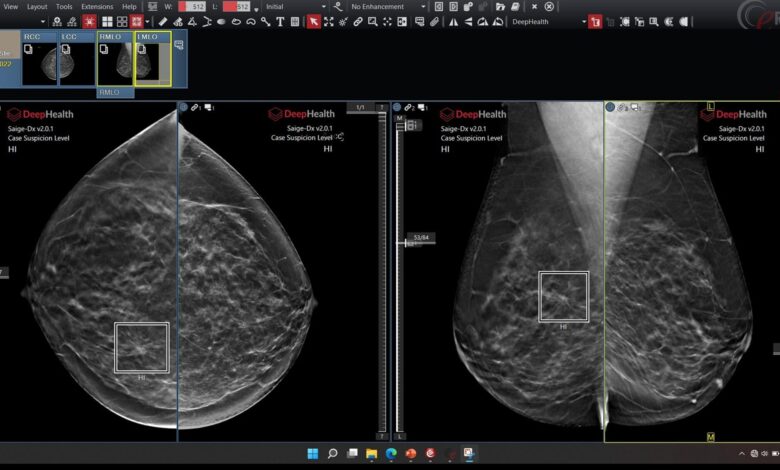Click the fit-to-window expand arrows icon
Screen dimensions: 780x470
tap(328, 21)
